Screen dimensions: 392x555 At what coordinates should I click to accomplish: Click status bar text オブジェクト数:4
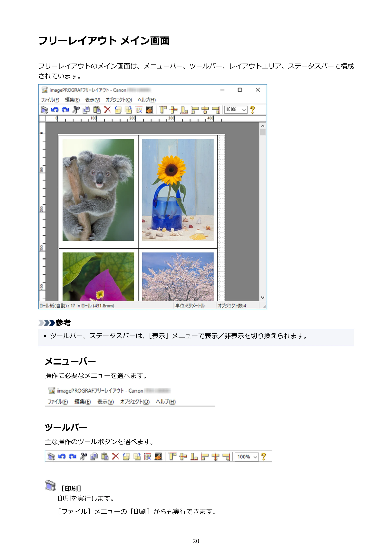(232, 305)
